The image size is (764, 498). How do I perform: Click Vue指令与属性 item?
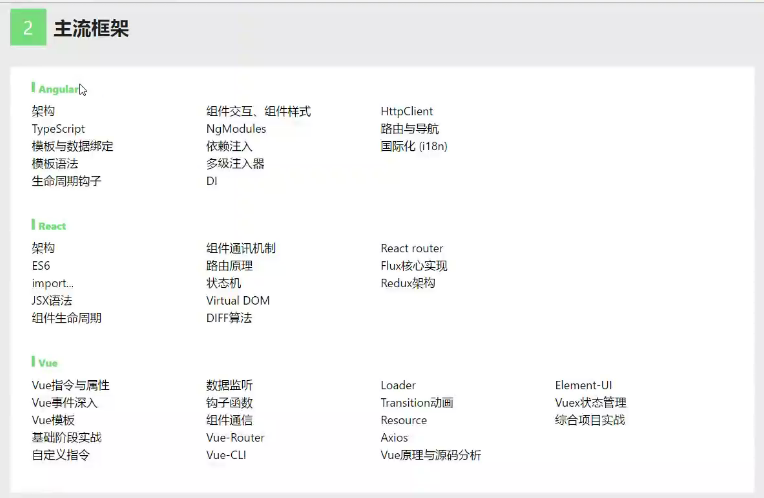71,385
